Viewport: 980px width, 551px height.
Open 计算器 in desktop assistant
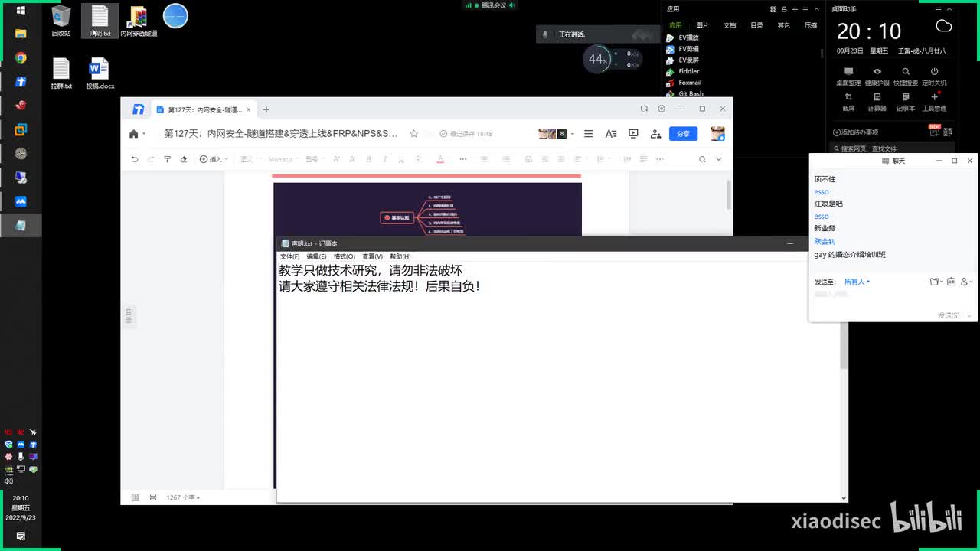[x=877, y=103]
